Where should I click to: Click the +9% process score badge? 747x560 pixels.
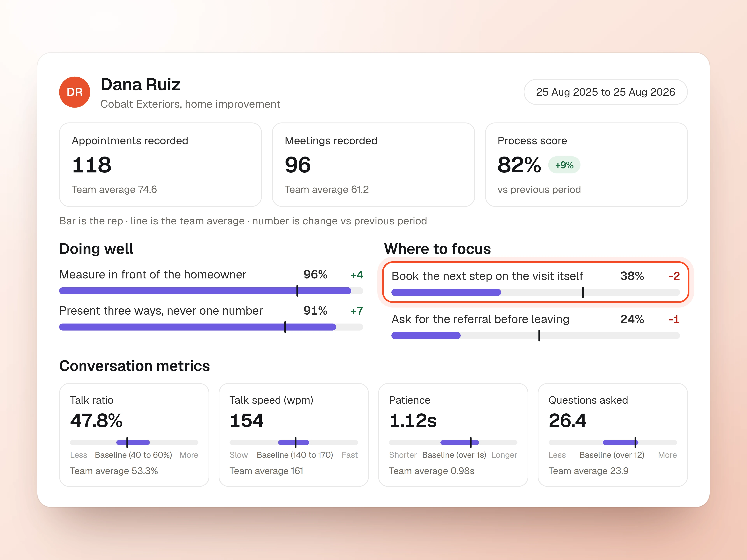[564, 165]
